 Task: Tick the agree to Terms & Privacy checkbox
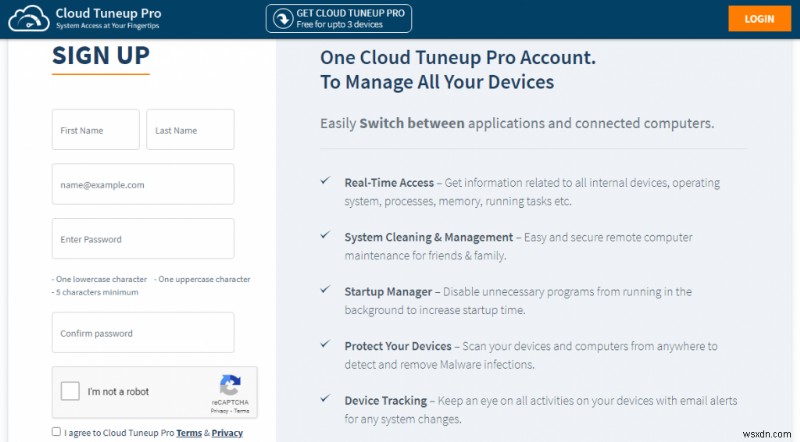click(56, 432)
